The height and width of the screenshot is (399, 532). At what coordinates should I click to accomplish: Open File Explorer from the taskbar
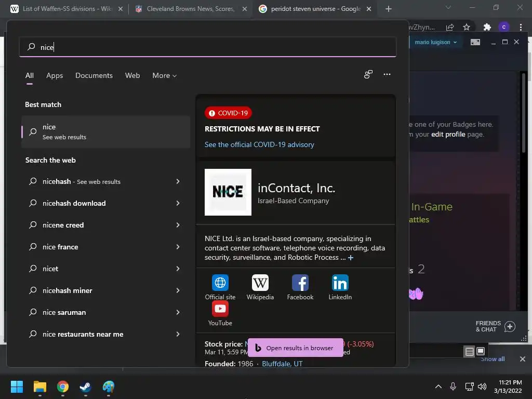[x=39, y=387]
